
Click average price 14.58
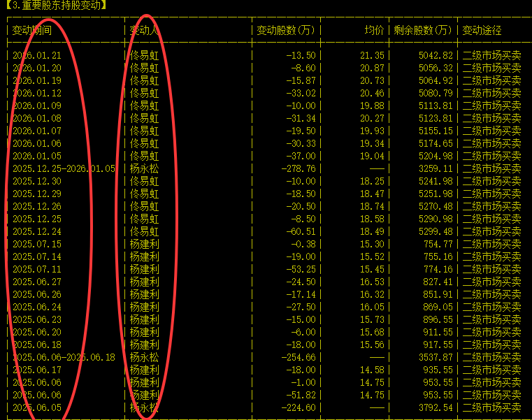[x=372, y=370]
